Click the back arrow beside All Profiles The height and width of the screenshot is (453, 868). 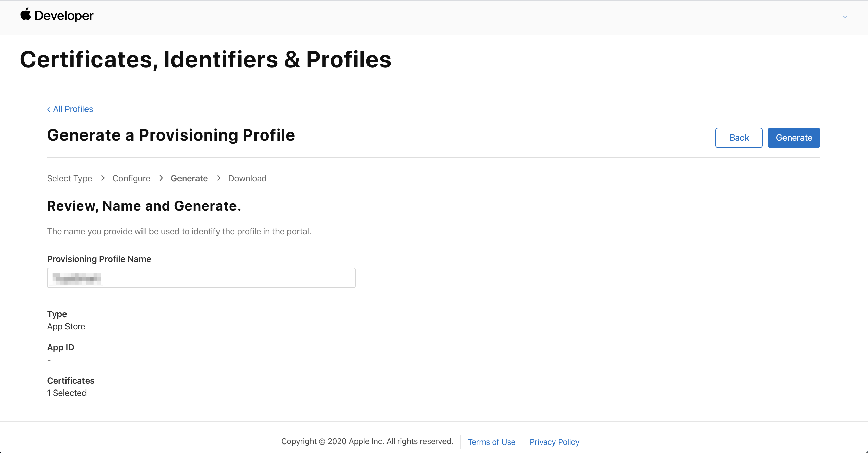pos(49,109)
